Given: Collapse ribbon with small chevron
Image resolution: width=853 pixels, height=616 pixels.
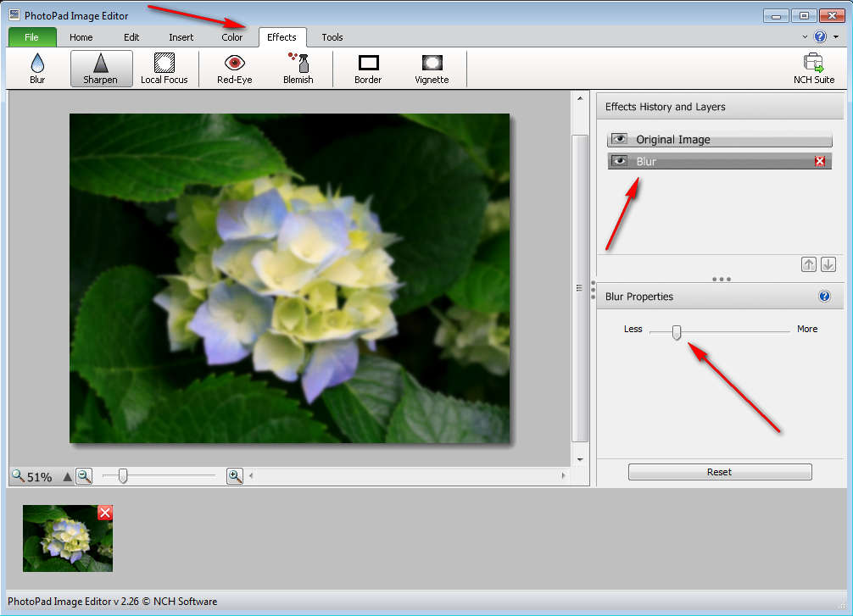Looking at the screenshot, I should click(805, 37).
